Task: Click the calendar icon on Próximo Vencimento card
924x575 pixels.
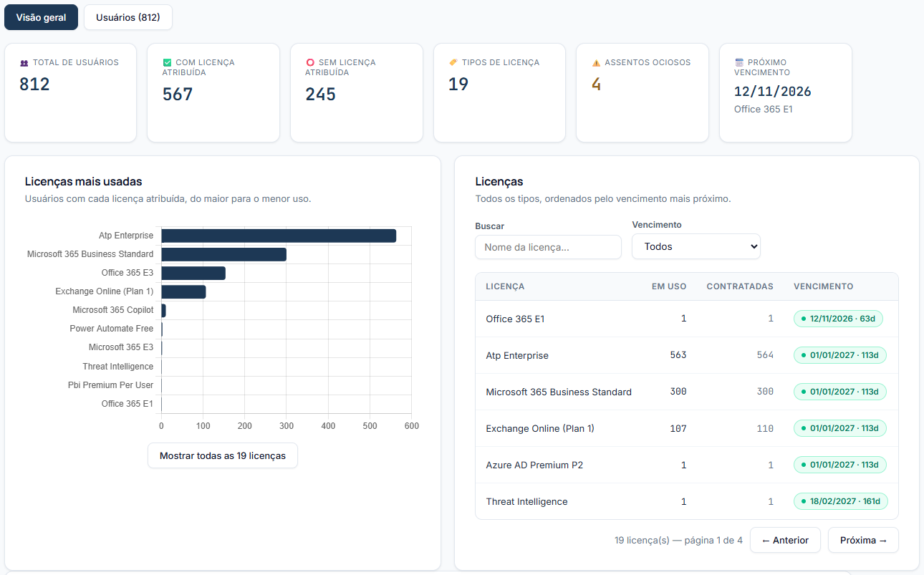Action: coord(739,63)
